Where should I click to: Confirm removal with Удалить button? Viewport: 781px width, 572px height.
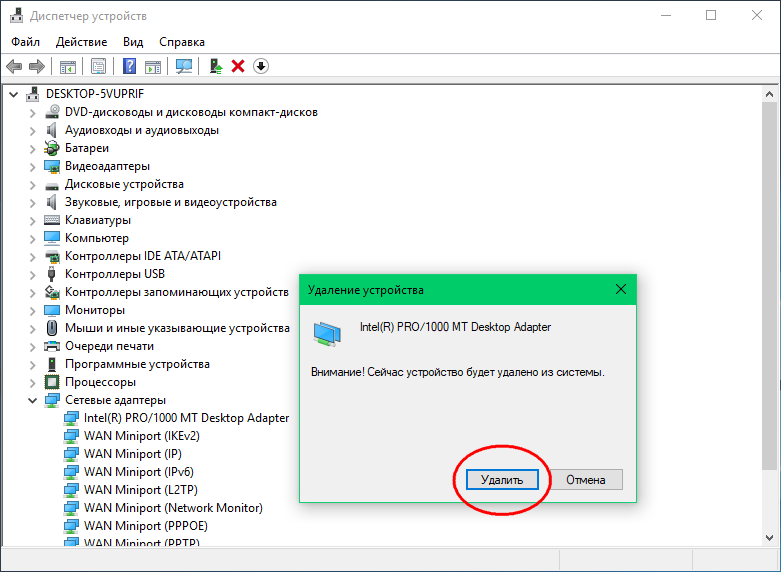click(502, 479)
